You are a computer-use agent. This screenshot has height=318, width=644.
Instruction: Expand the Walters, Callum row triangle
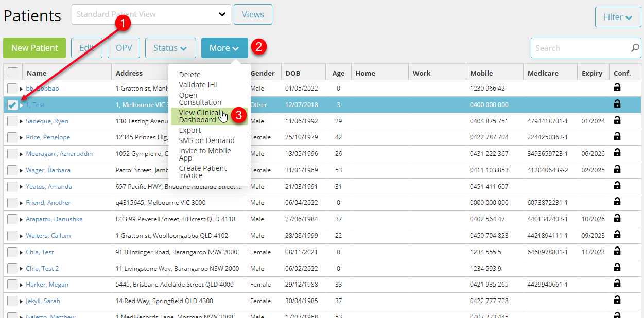(21, 236)
